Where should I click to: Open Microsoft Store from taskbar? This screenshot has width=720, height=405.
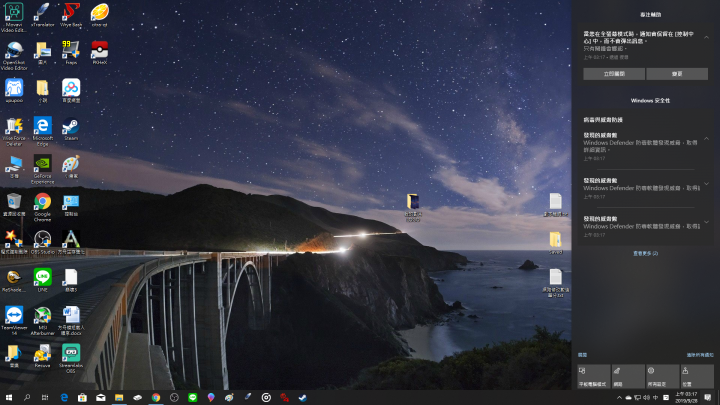click(x=82, y=398)
